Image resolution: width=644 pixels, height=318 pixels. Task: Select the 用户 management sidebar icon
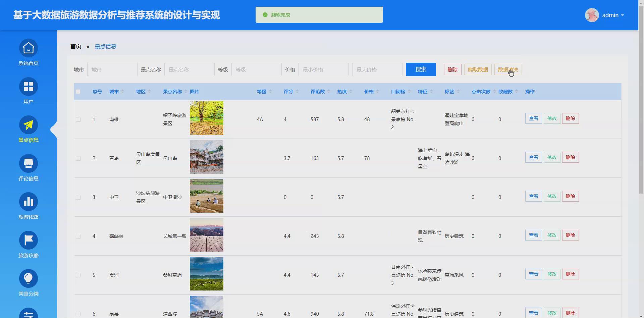pyautogui.click(x=29, y=86)
